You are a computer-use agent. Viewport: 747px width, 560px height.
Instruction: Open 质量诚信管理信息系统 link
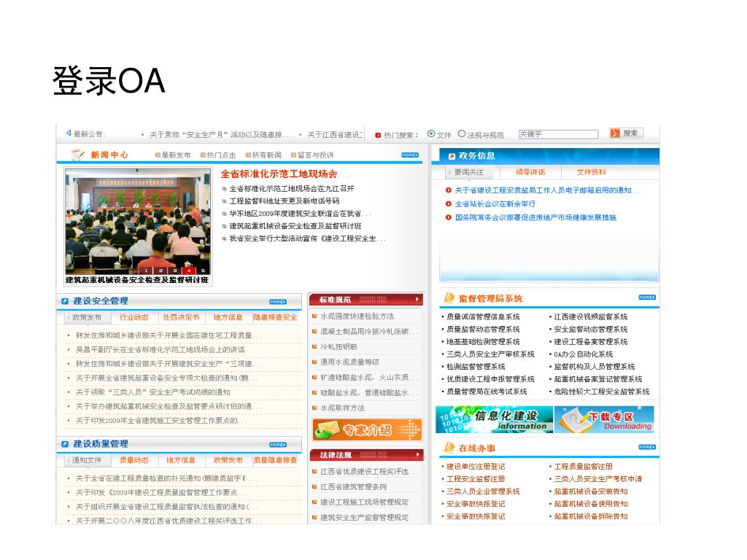tap(483, 316)
